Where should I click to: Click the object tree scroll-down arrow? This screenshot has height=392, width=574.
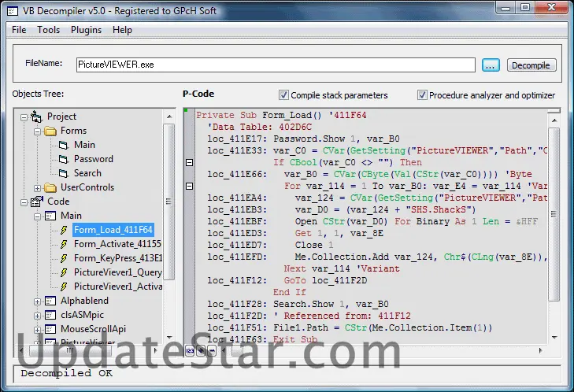click(169, 337)
